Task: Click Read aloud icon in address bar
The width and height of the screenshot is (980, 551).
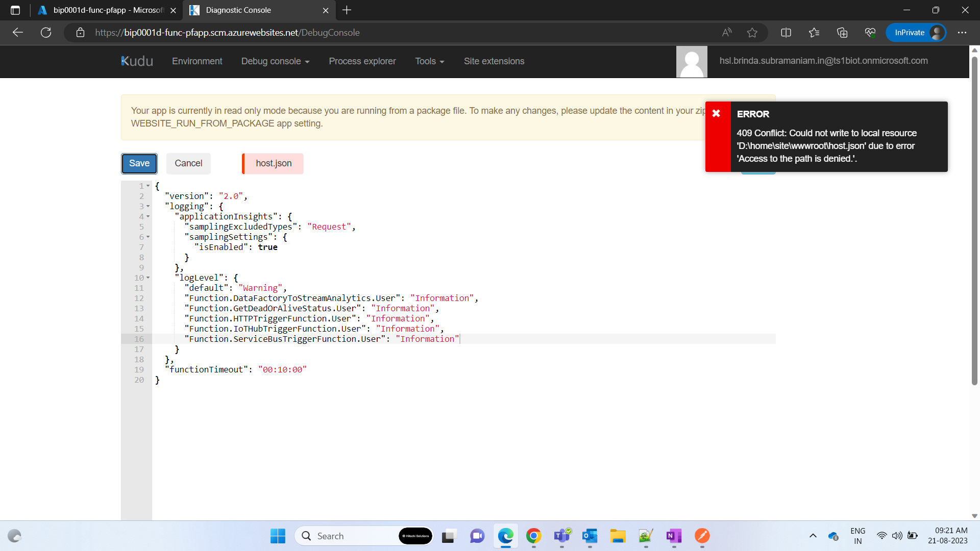Action: pos(727,33)
